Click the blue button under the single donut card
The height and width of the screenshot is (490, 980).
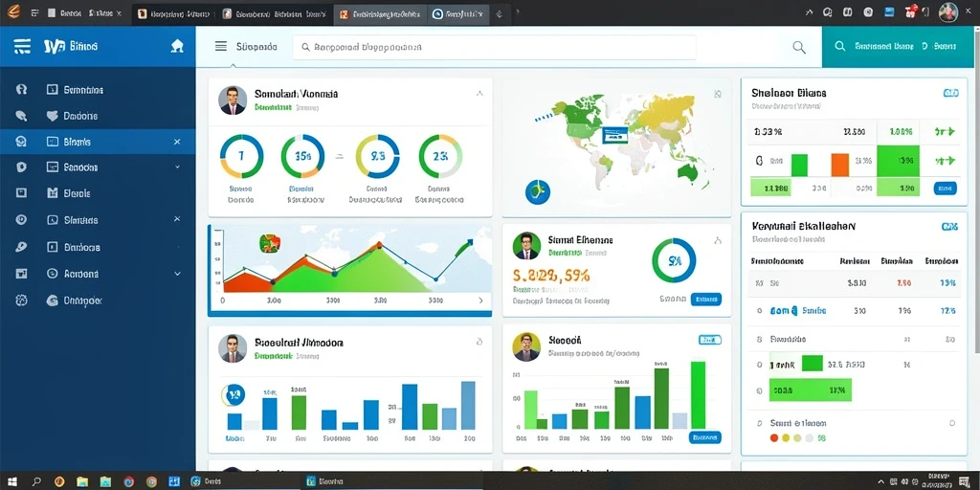(706, 300)
